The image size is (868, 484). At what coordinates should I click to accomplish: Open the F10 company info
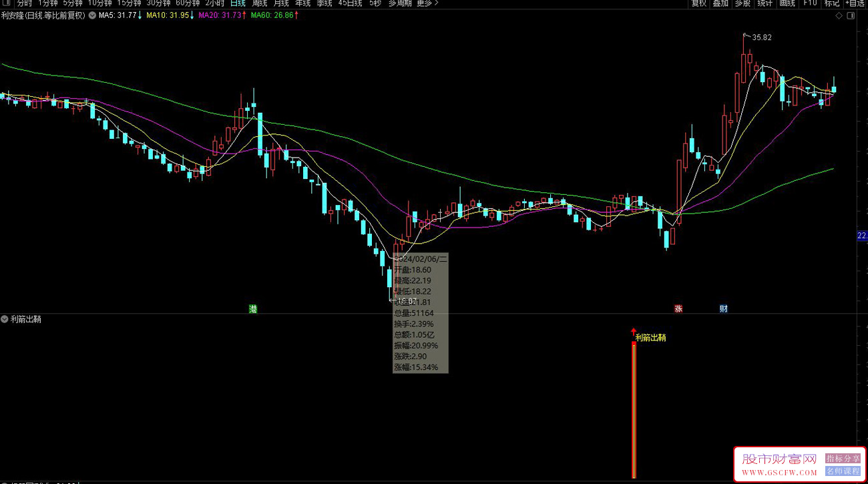(810, 3)
